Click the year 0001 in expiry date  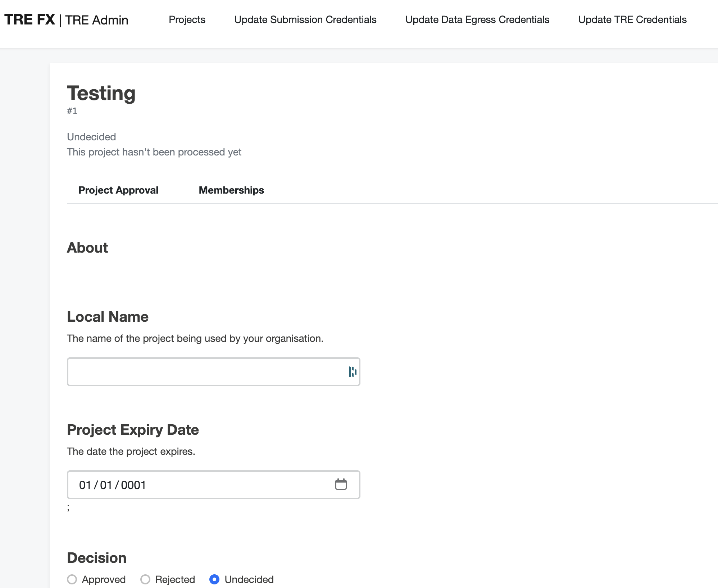133,485
